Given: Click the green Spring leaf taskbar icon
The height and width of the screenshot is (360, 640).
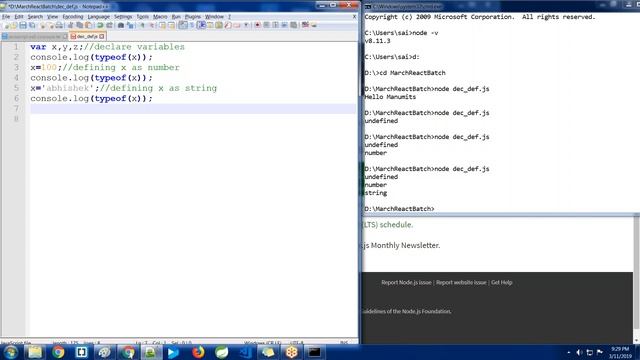Looking at the screenshot, I should tap(222, 352).
